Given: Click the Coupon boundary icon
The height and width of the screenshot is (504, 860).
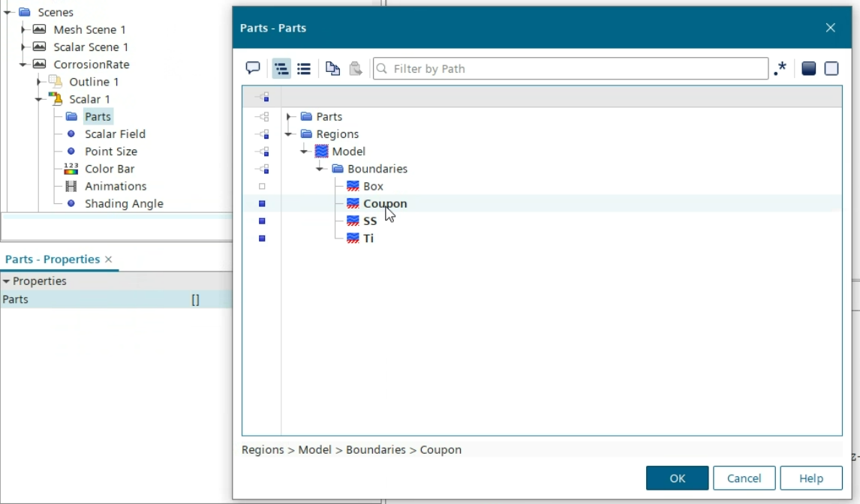Looking at the screenshot, I should tap(353, 203).
